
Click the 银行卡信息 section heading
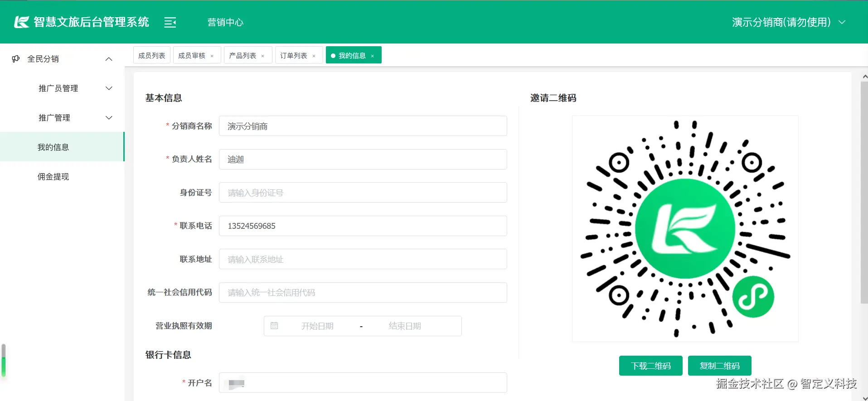(168, 355)
